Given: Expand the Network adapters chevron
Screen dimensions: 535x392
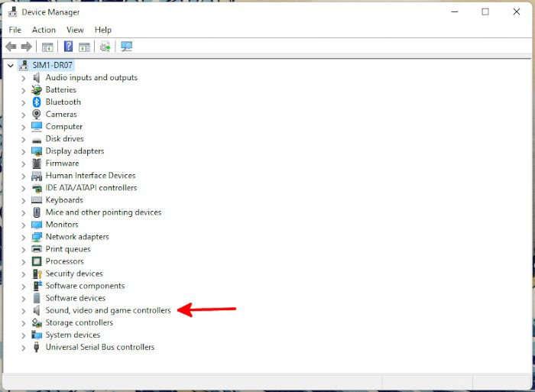Looking at the screenshot, I should point(23,237).
